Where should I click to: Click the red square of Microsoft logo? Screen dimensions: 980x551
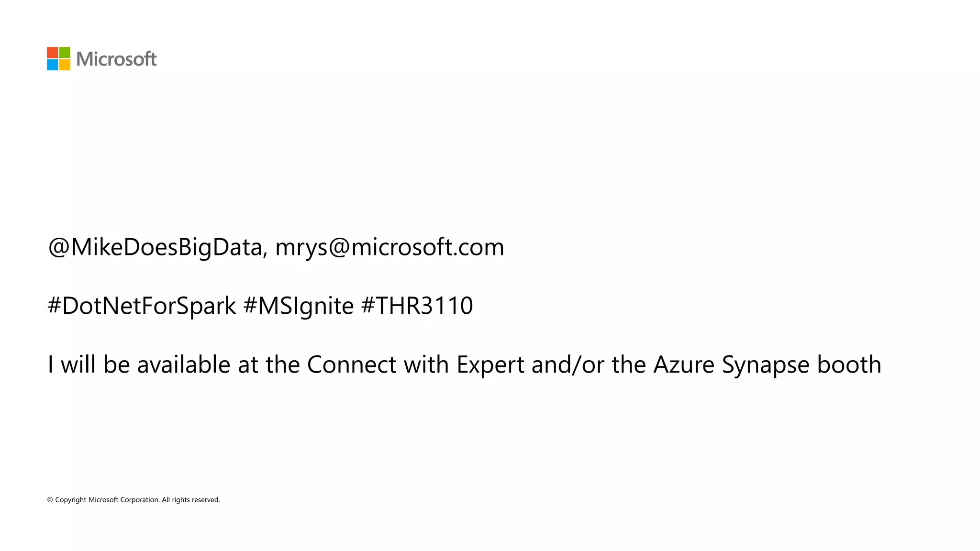point(52,53)
